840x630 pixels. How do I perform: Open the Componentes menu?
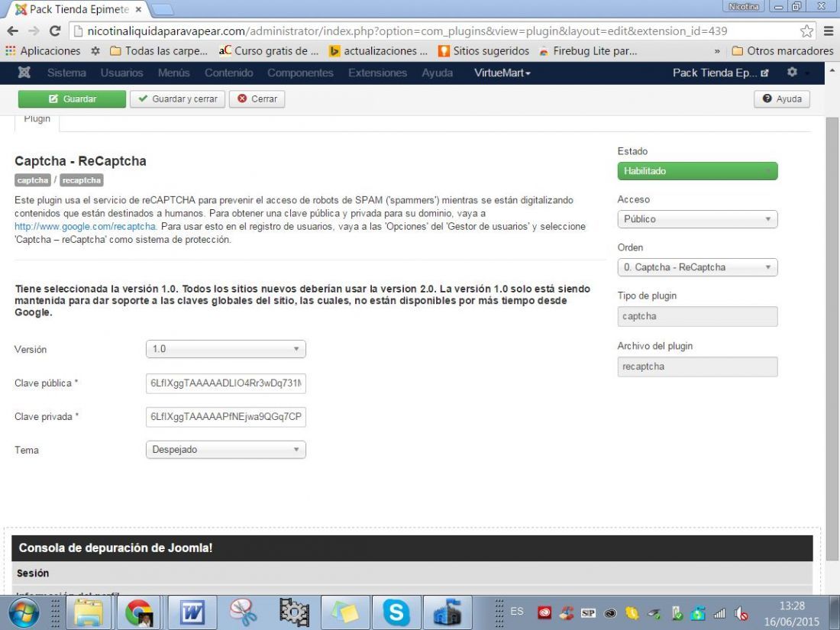click(300, 73)
